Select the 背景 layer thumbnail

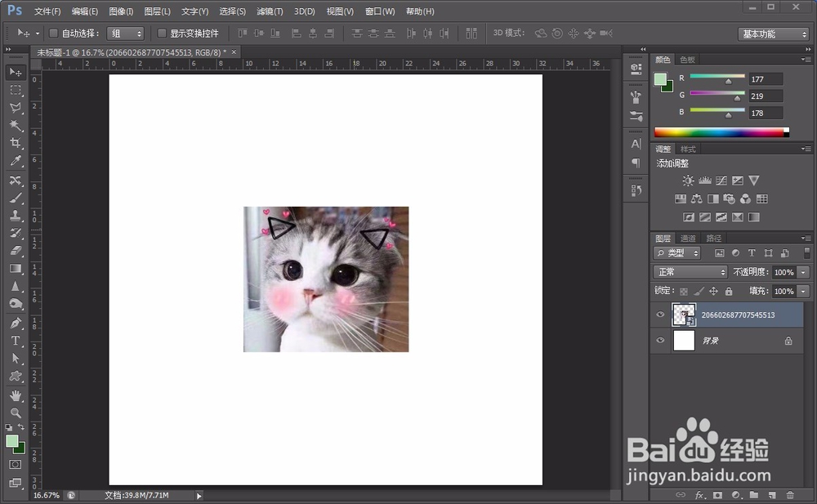[684, 341]
